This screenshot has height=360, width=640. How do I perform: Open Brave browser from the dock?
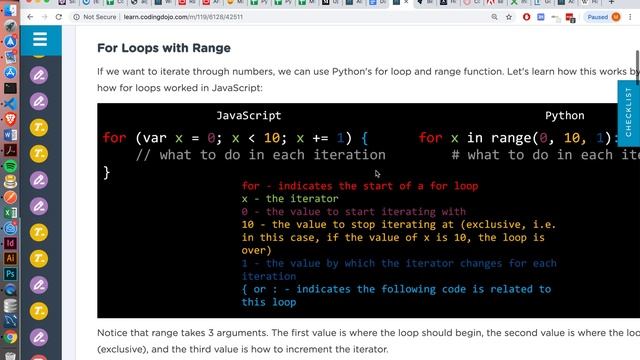tap(10, 119)
